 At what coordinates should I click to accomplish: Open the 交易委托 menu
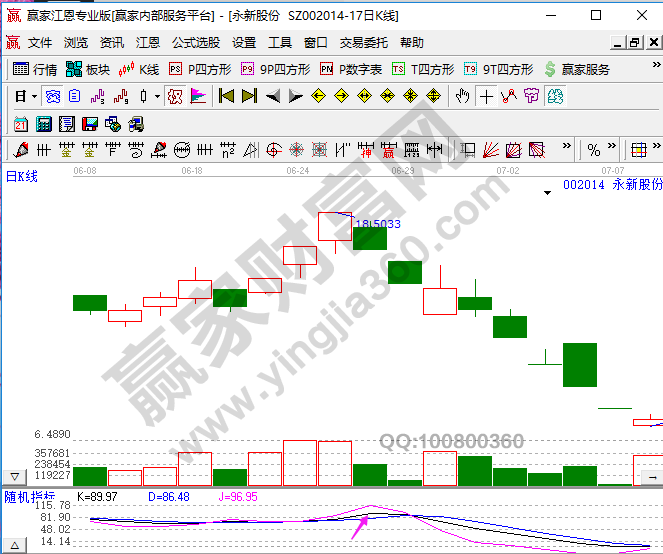(364, 43)
